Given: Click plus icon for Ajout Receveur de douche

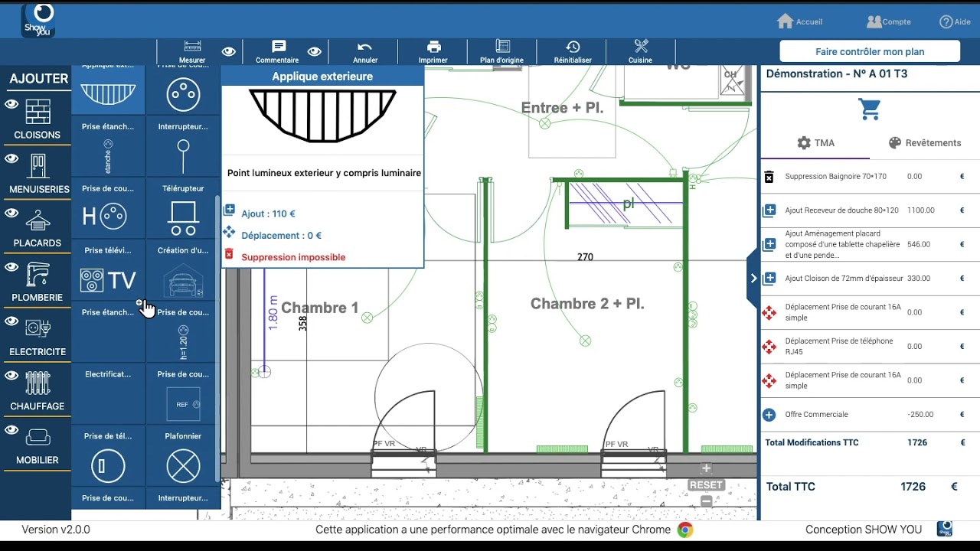Looking at the screenshot, I should coord(769,210).
